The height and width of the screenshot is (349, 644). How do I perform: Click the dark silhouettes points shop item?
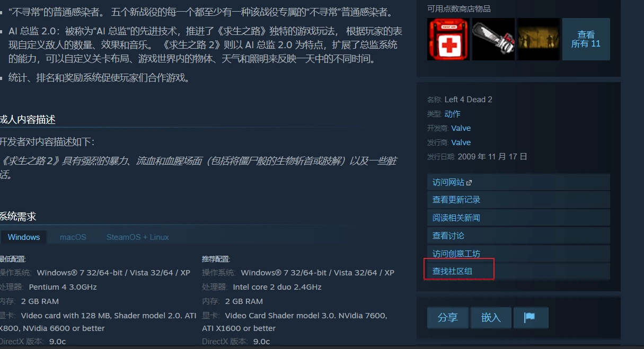(x=539, y=39)
